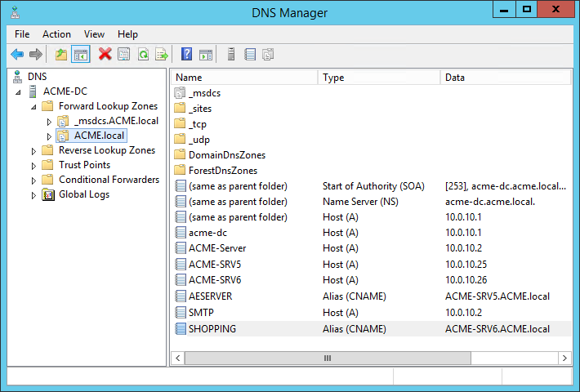Select Trust Points in the tree
The width and height of the screenshot is (580, 392).
pyautogui.click(x=84, y=165)
